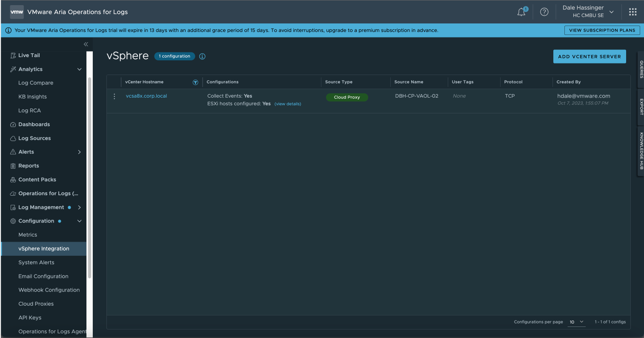Collapse the Analytics menu section
This screenshot has width=644, height=338.
coord(79,69)
